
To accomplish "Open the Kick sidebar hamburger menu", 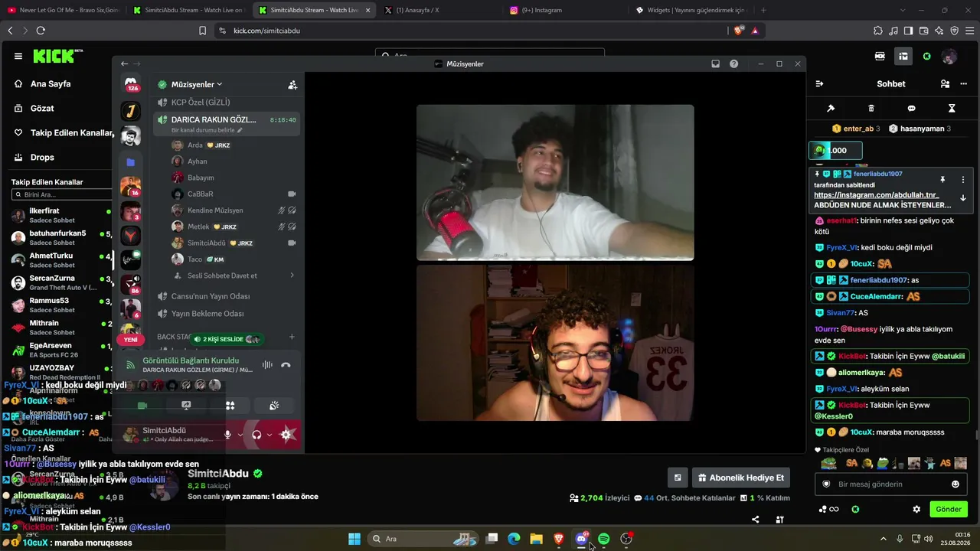I will [18, 56].
